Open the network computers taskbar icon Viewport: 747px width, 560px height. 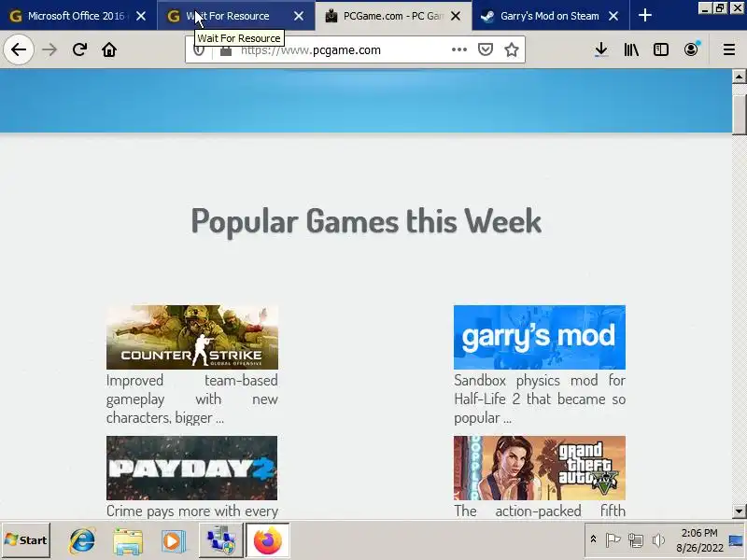pos(221,541)
